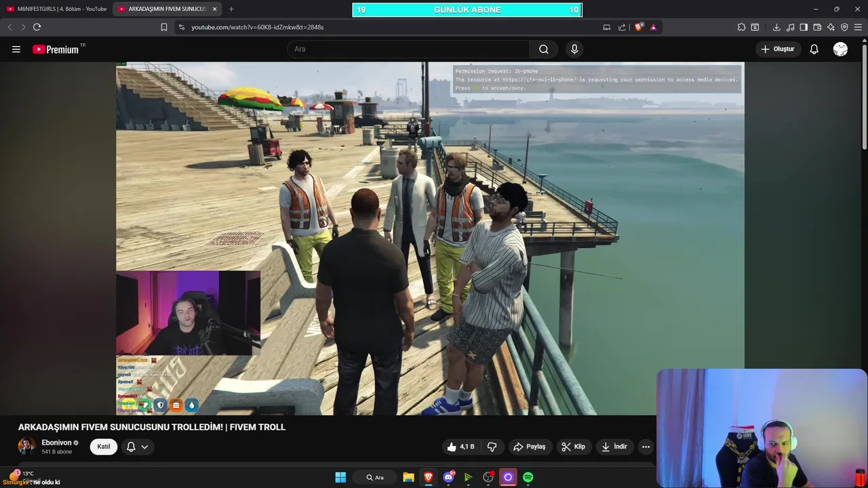Screen dimensions: 868x488
Task: Close the ARKADAŞIMIN FIVEM tab
Action: click(x=215, y=9)
